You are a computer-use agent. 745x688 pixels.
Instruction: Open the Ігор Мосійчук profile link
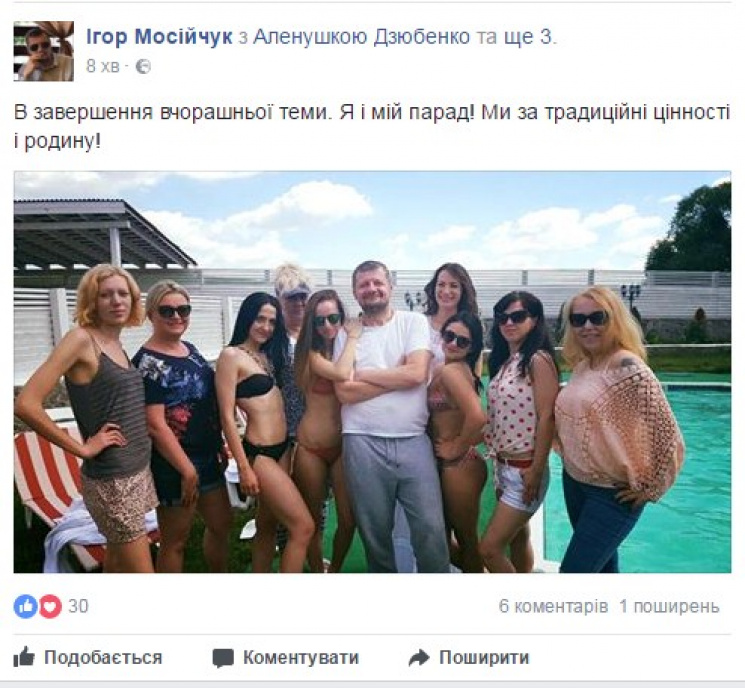[159, 37]
